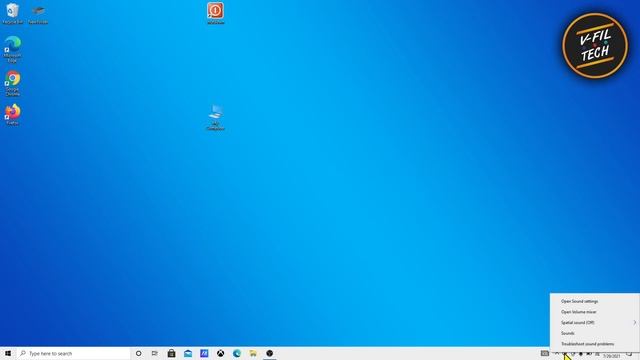This screenshot has height=360, width=640.
Task: Click the taskbar search box
Action: tap(73, 353)
